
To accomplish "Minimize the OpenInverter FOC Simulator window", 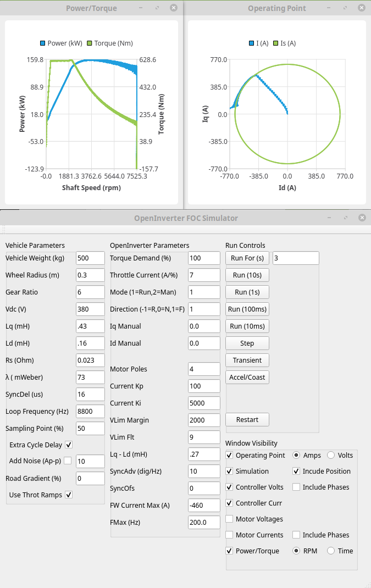I will tap(329, 218).
